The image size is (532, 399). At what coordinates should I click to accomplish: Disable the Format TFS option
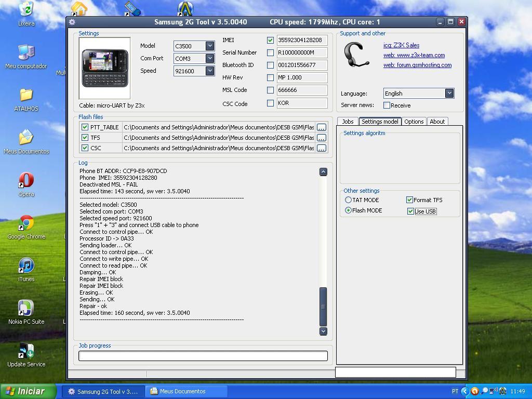pos(409,200)
